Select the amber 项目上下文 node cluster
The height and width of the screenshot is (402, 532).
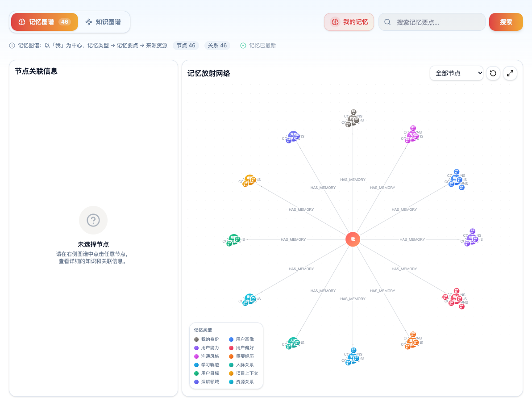pyautogui.click(x=249, y=180)
